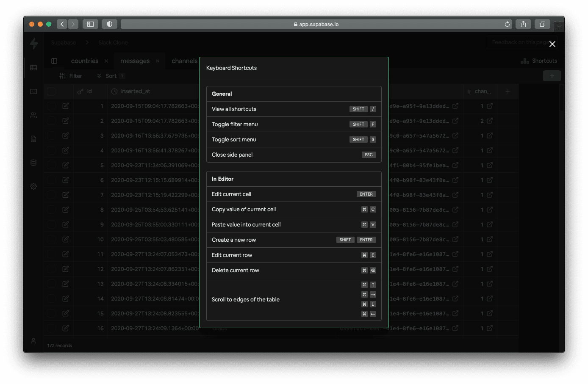
Task: Switch to the messages tab
Action: (x=135, y=61)
